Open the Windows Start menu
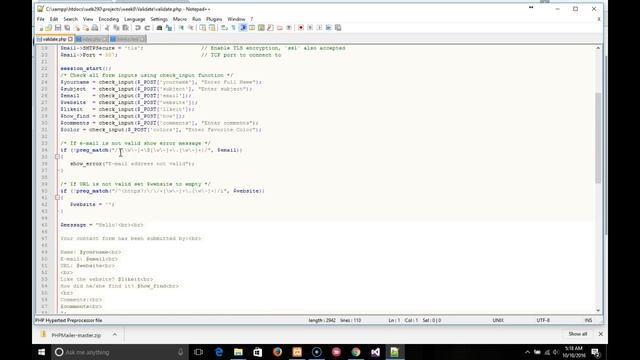Screen dimensions: 640x360 [x=42, y=352]
